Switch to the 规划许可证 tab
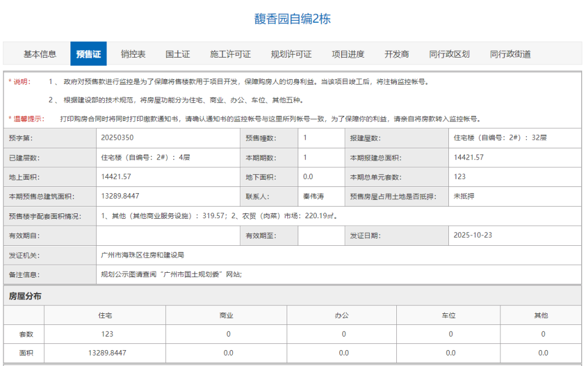 coord(291,53)
